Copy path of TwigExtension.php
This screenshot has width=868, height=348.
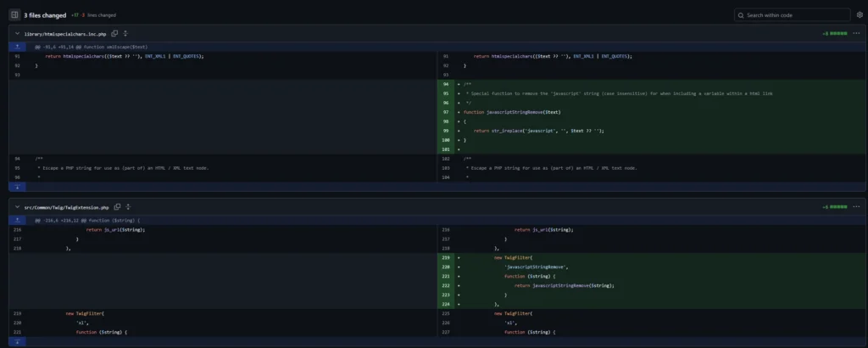[117, 207]
